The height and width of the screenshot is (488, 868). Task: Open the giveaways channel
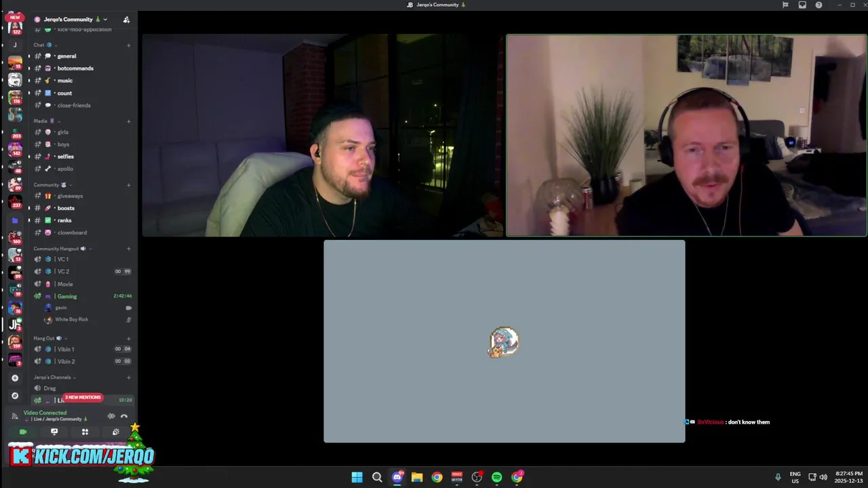[x=81, y=196]
